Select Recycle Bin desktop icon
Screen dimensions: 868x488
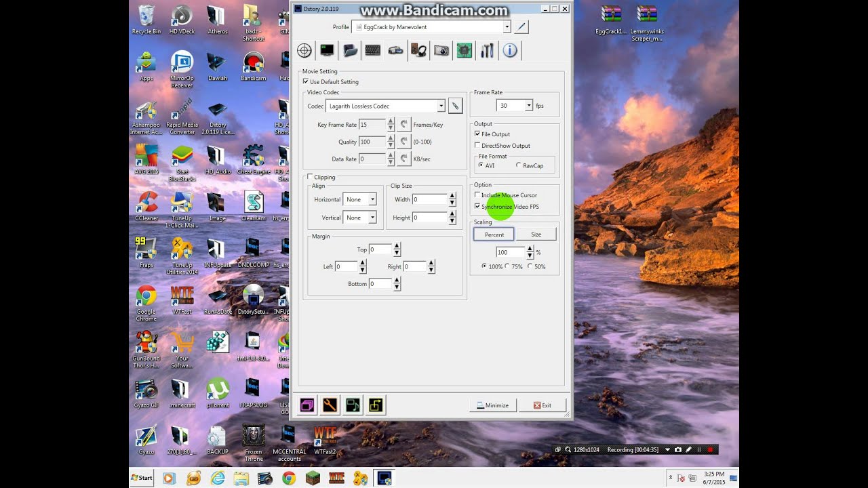pyautogui.click(x=146, y=20)
